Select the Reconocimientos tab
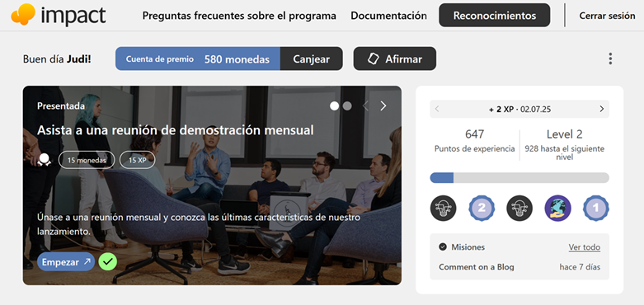 tap(495, 15)
